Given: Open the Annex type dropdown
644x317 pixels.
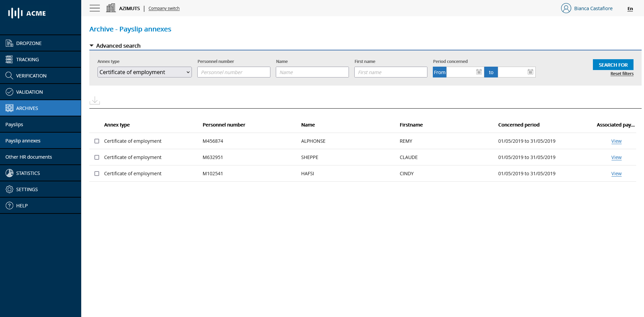Looking at the screenshot, I should (x=145, y=72).
